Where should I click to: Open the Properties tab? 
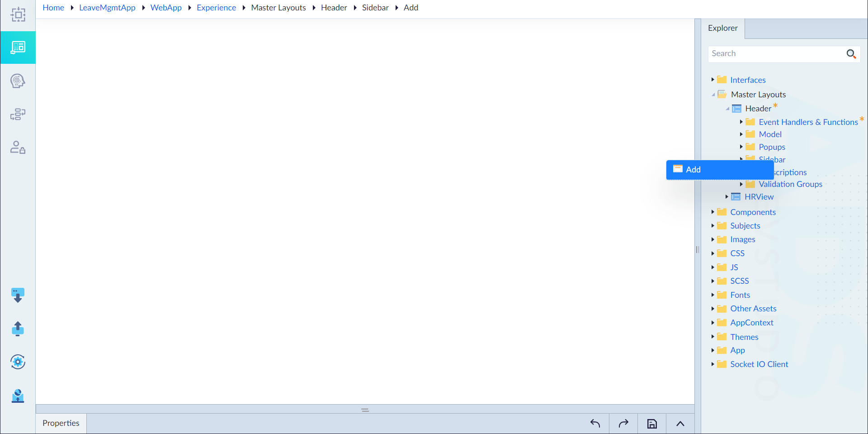pos(61,423)
